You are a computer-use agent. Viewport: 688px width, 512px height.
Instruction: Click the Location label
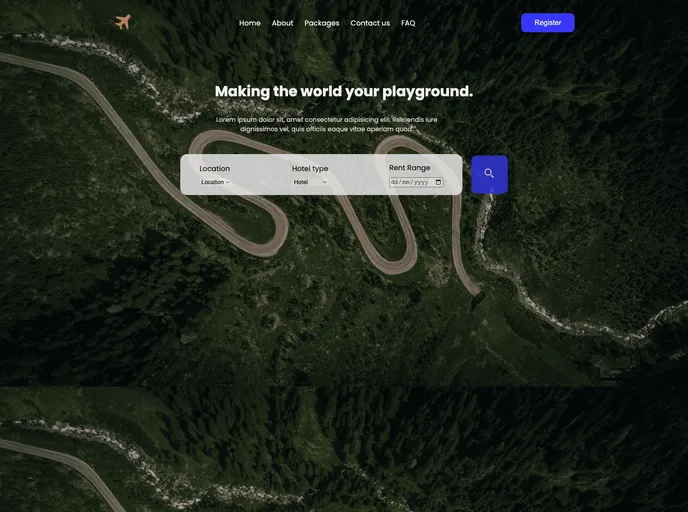tap(214, 168)
